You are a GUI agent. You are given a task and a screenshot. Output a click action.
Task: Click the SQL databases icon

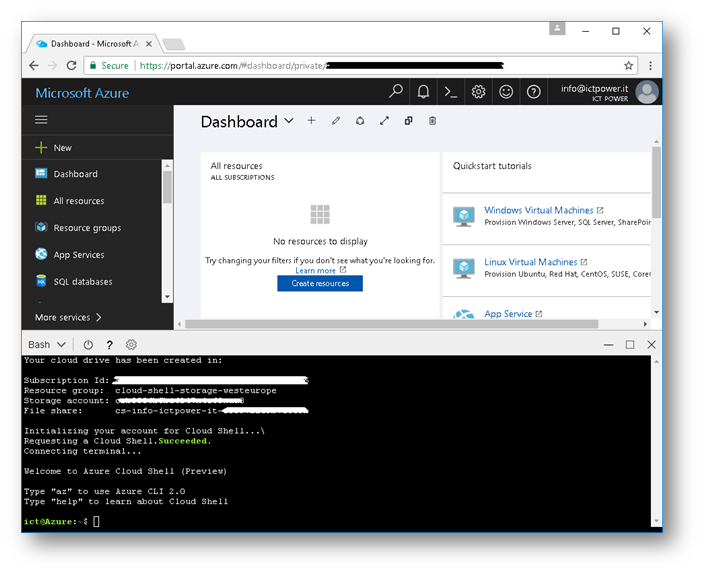click(x=41, y=281)
